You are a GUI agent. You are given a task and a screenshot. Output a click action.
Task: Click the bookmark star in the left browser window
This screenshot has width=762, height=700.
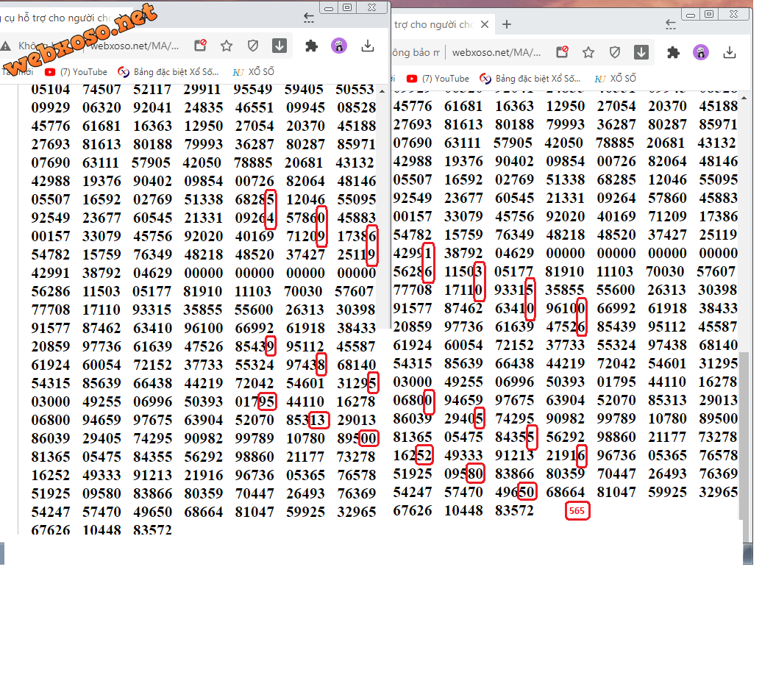click(x=227, y=46)
